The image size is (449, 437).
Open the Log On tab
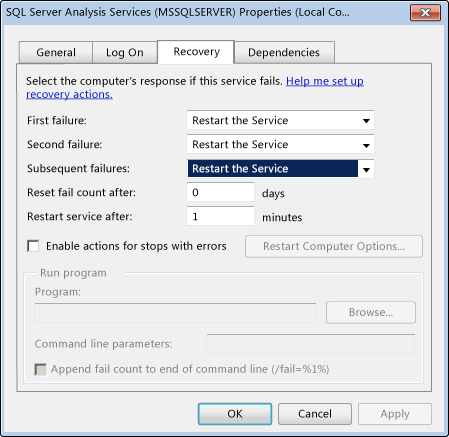125,52
